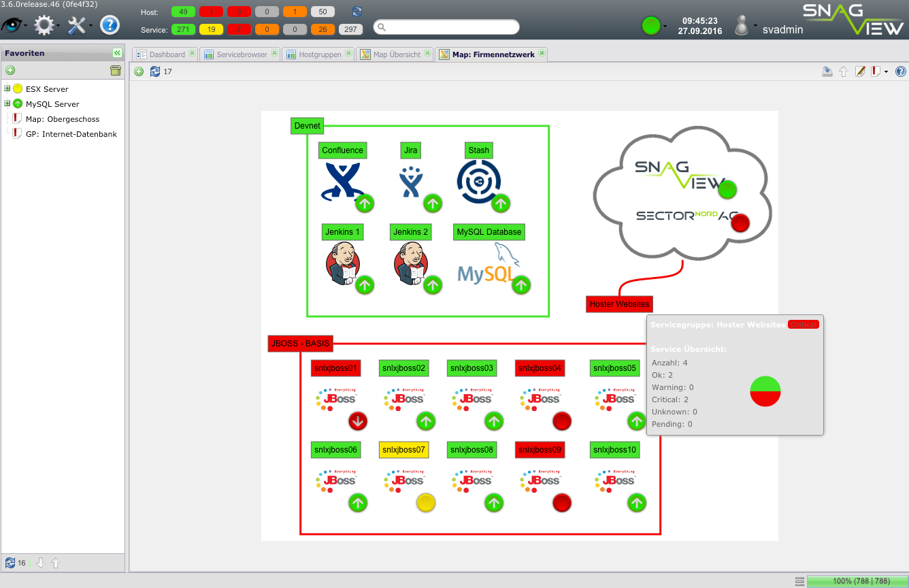Screen dimensions: 909x588
Task: Open the Confluence host icon
Action: (x=344, y=182)
